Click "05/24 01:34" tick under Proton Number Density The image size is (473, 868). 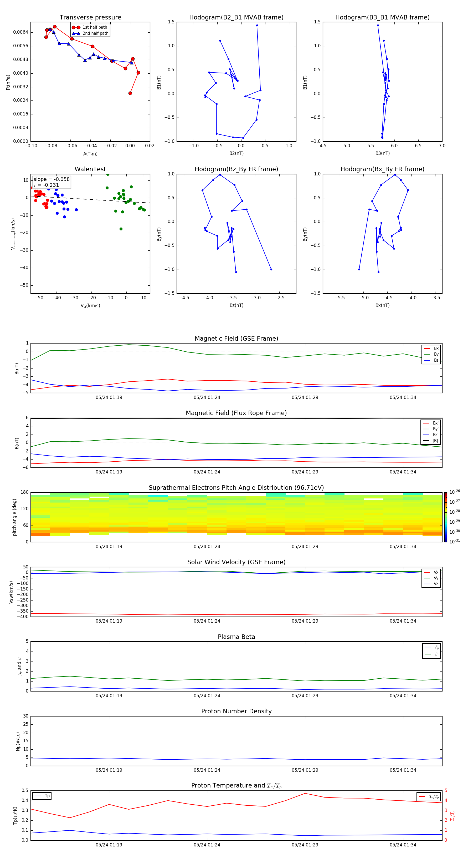point(403,770)
